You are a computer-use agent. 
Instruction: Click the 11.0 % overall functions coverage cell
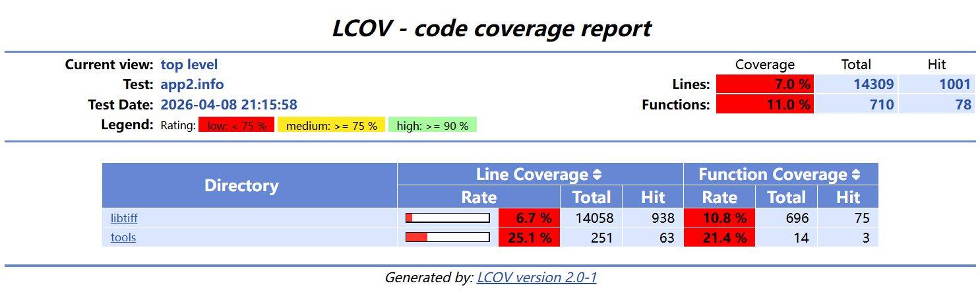click(764, 104)
